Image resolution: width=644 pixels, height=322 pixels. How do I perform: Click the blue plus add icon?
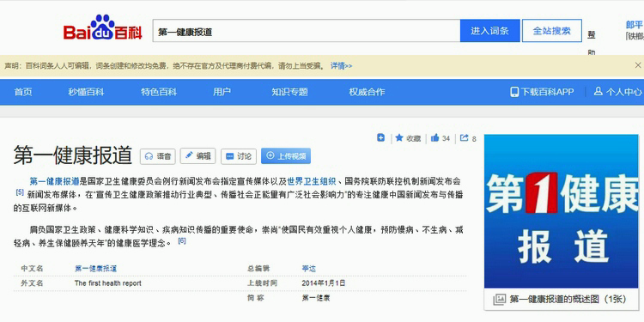(x=380, y=138)
